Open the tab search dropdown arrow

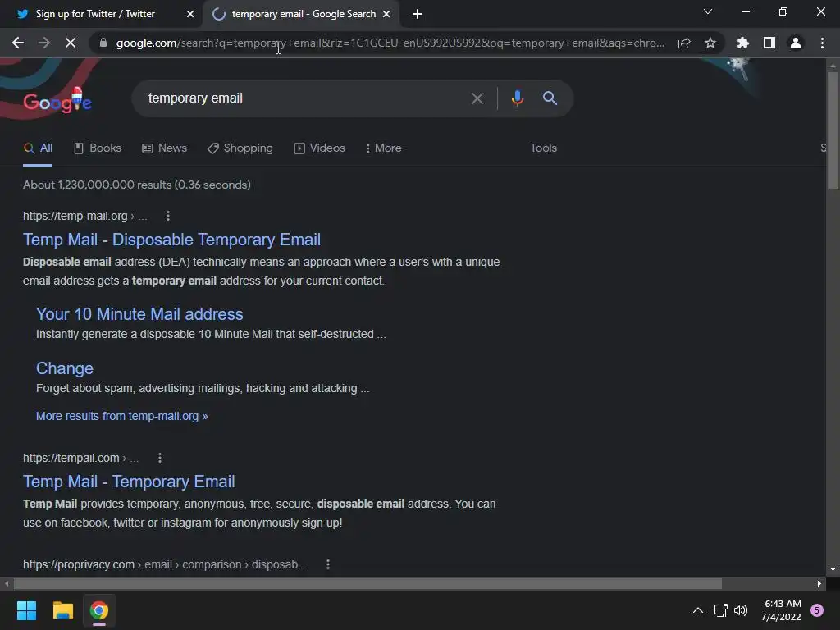point(708,11)
